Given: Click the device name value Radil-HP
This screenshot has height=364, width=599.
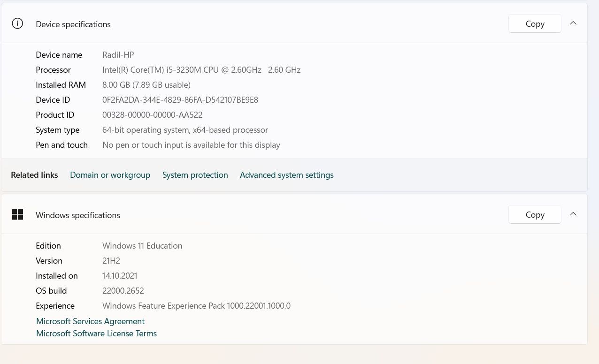Looking at the screenshot, I should point(118,55).
